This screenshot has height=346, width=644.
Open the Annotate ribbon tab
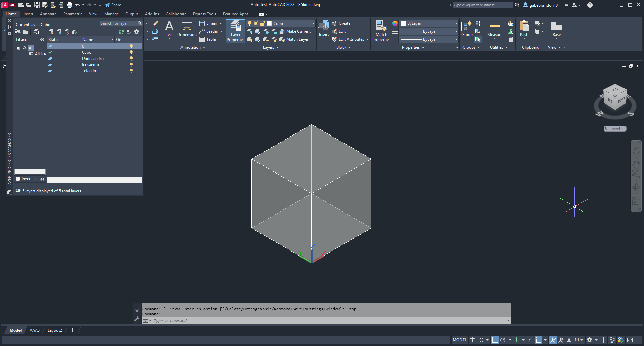coord(48,14)
